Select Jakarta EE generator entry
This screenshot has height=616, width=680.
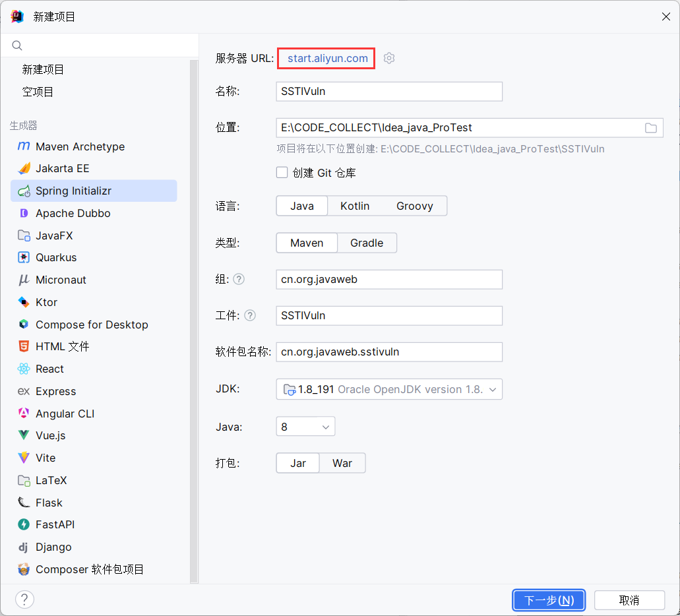[94, 168]
